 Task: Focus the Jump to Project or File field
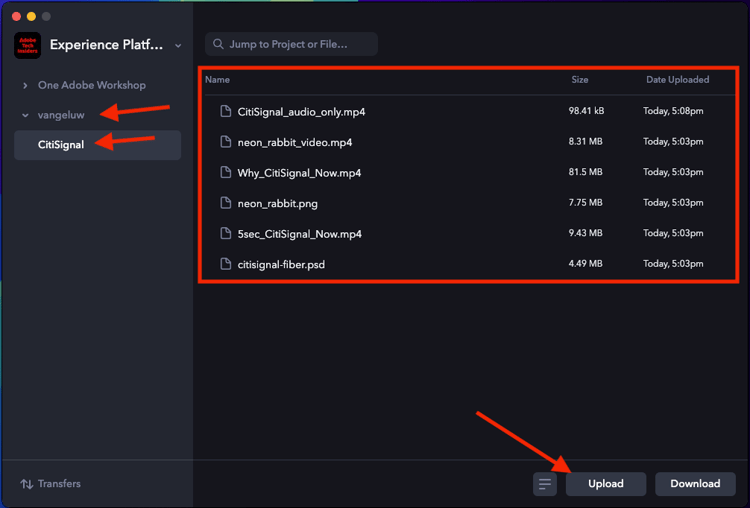pyautogui.click(x=300, y=44)
